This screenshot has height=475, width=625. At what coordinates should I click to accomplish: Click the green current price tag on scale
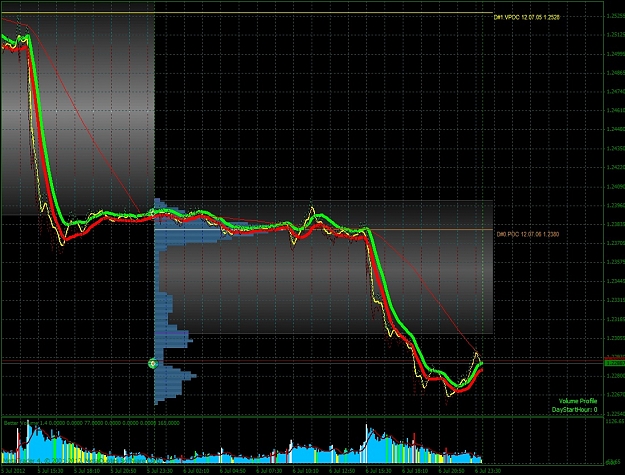click(615, 363)
